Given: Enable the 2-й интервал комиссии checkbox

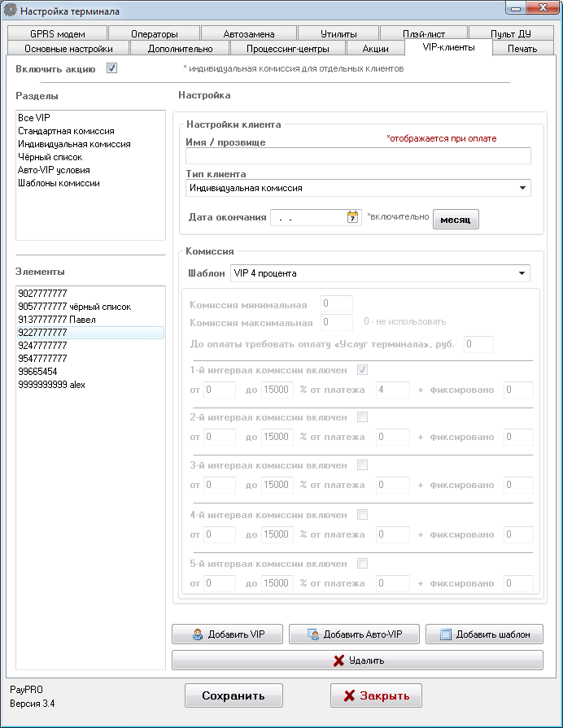Looking at the screenshot, I should tap(362, 417).
